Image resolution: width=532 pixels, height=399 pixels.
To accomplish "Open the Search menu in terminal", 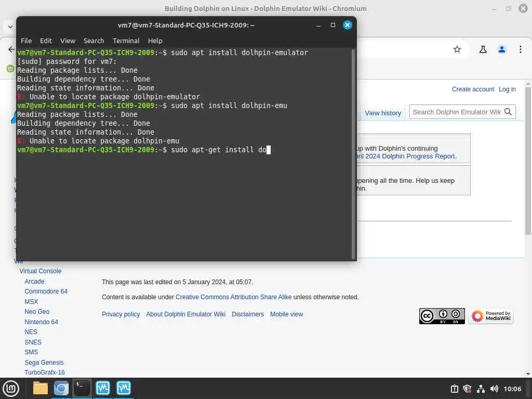I will point(94,41).
